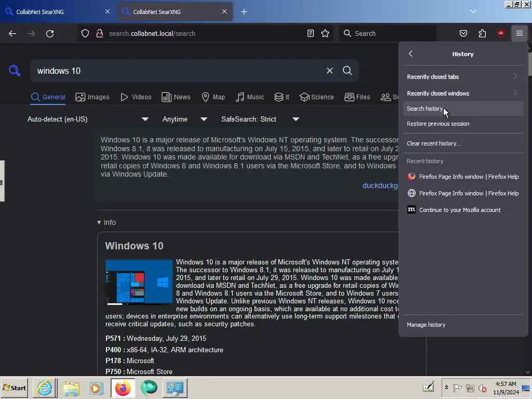Open the extensions puzzle icon

pyautogui.click(x=482, y=33)
